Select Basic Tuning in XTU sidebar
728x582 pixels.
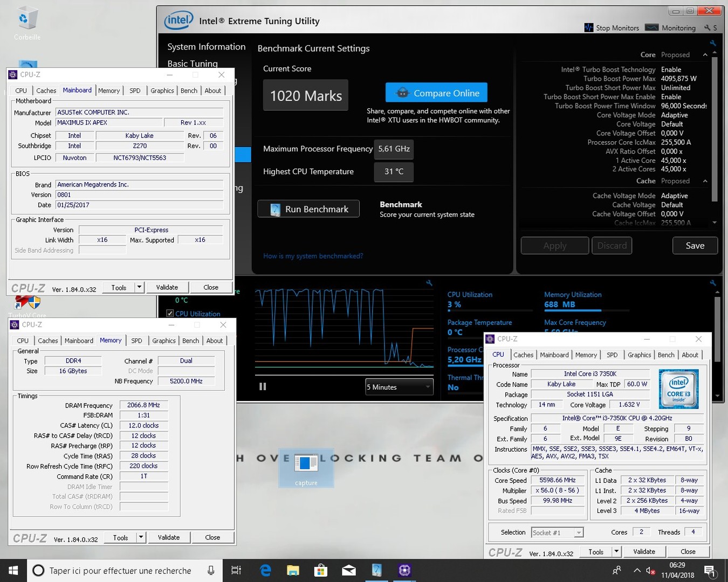click(x=193, y=63)
